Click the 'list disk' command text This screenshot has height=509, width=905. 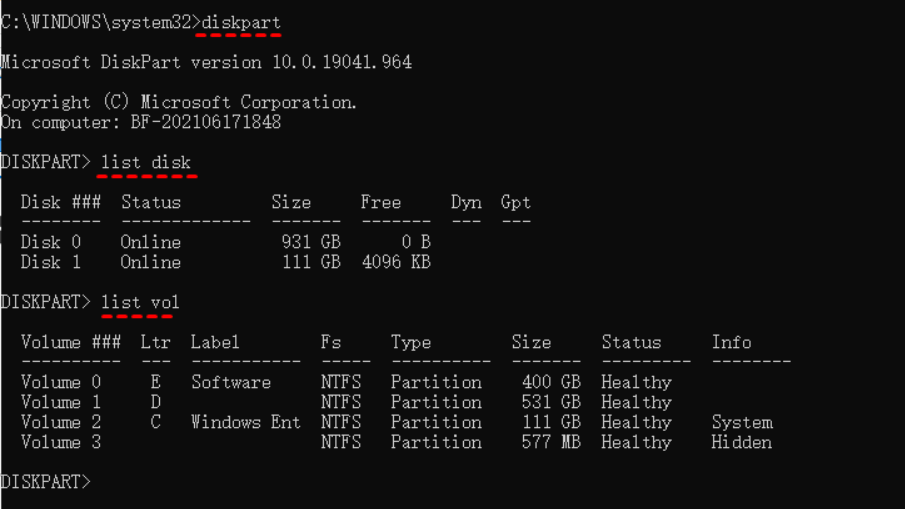(x=146, y=162)
